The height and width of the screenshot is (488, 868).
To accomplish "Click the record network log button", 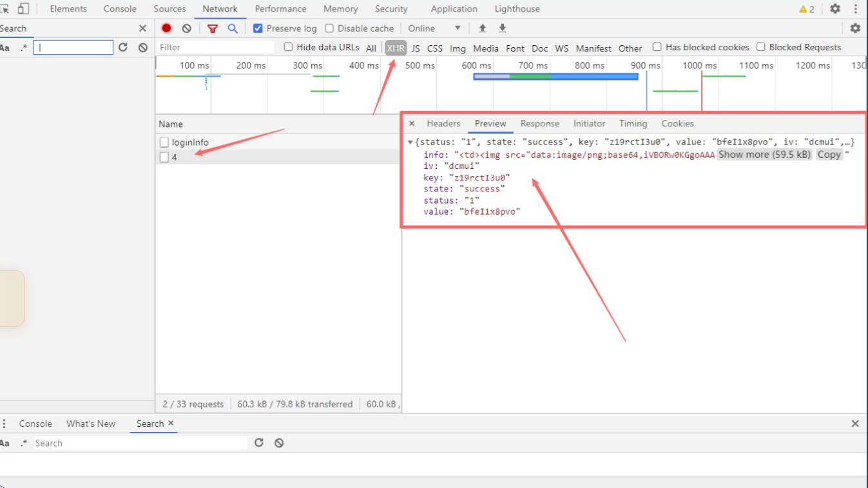I will (x=166, y=28).
